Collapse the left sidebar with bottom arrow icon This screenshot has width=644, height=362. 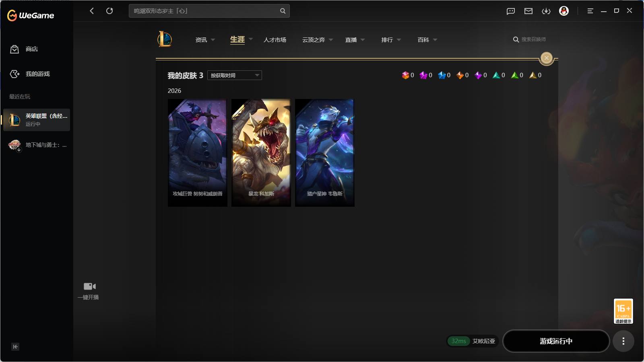coord(15,347)
